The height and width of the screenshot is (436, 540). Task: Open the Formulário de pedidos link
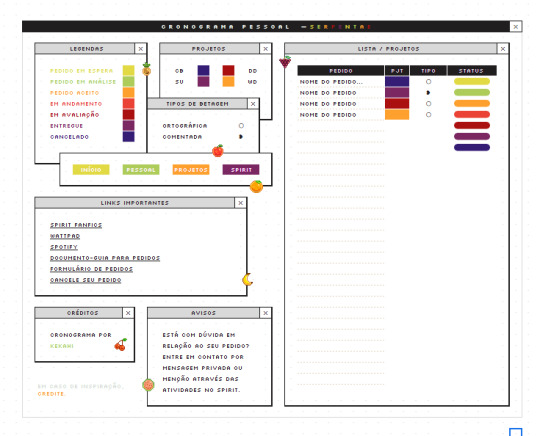point(91,269)
